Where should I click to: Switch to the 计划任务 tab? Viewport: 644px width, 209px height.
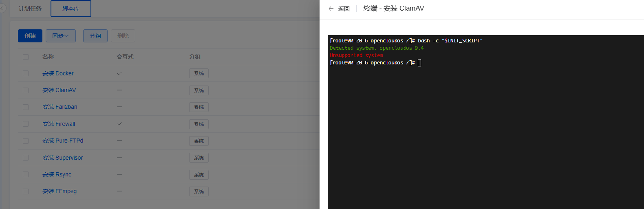coord(30,9)
